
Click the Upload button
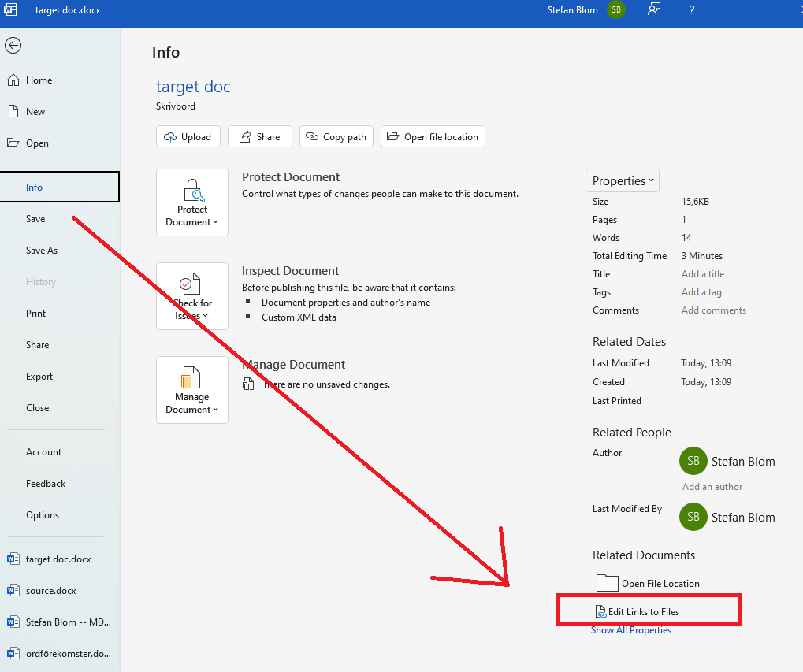click(x=188, y=136)
